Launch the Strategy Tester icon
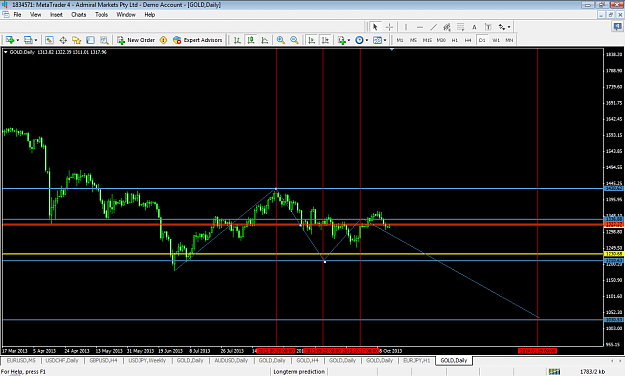The height and width of the screenshot is (376, 625). click(x=104, y=40)
